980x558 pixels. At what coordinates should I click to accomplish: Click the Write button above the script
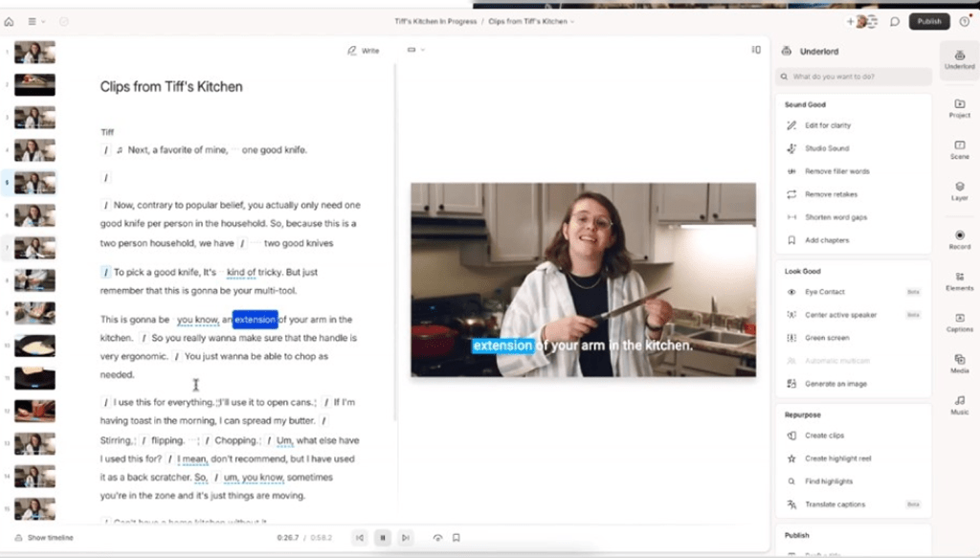(x=364, y=50)
